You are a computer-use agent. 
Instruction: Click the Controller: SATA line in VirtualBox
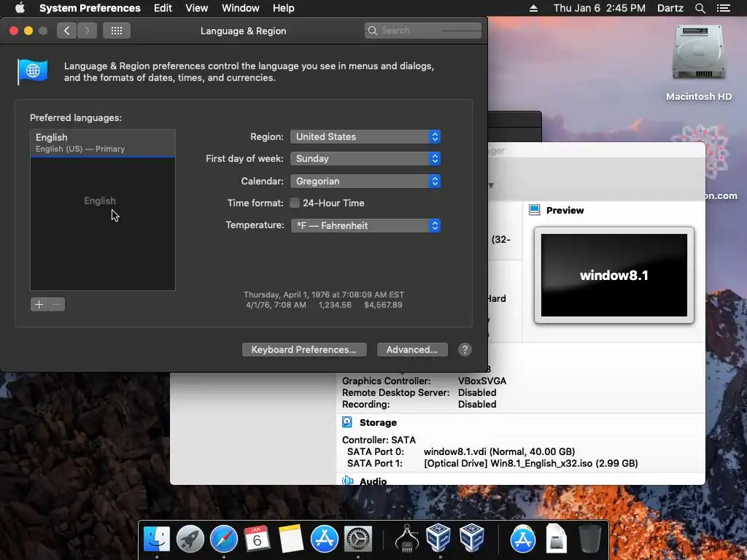tap(379, 440)
